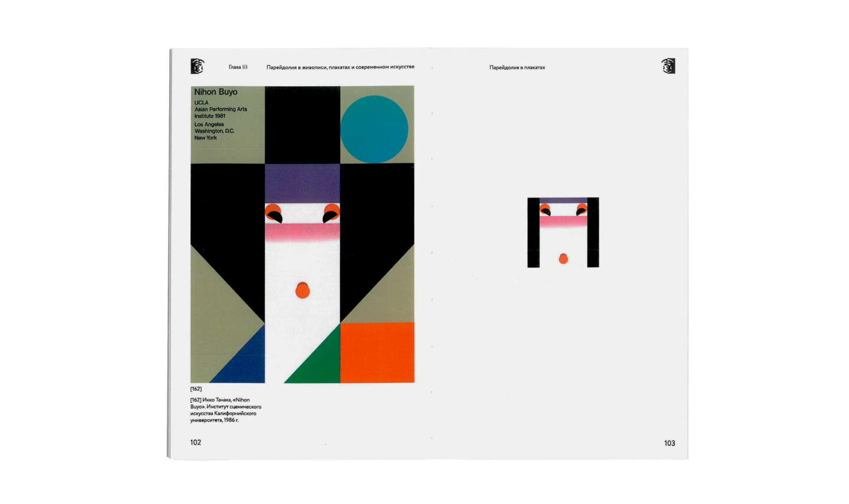Image resolution: width=849 pixels, height=504 pixels.
Task: Select the left eye on the large poster
Action: pyautogui.click(x=274, y=213)
